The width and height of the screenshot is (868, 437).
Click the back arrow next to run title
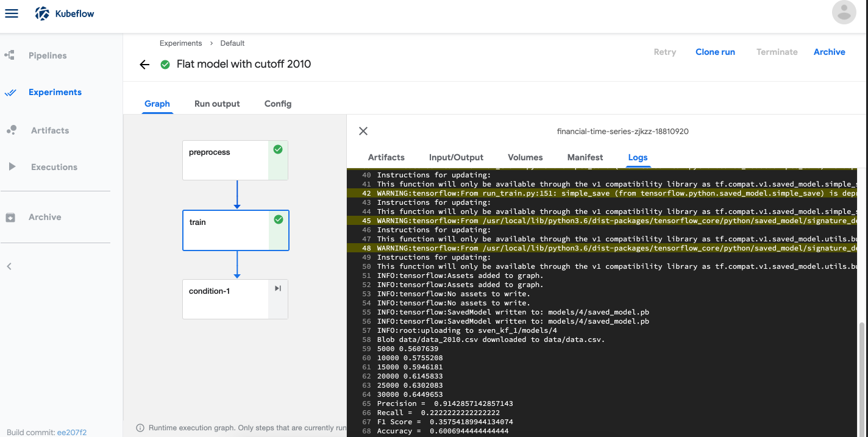(x=144, y=64)
